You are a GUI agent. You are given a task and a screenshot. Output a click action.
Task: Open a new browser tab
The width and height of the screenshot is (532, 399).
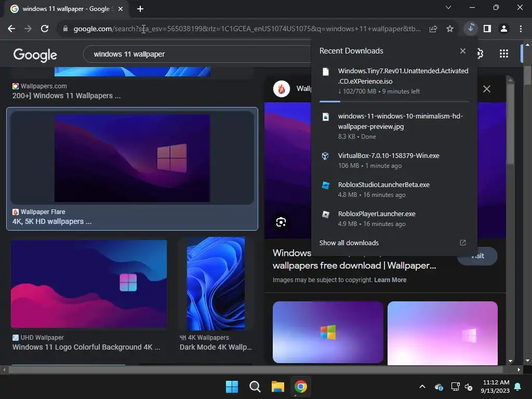140,9
